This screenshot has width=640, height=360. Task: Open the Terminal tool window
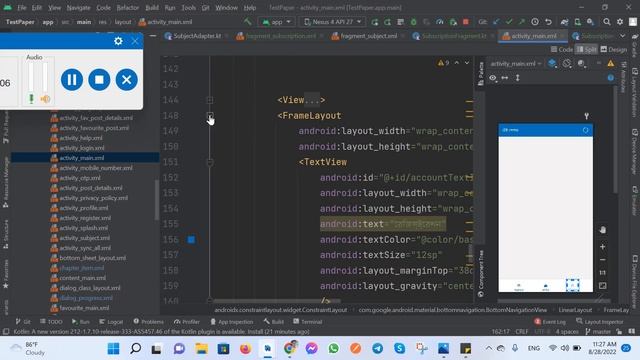[307, 322]
